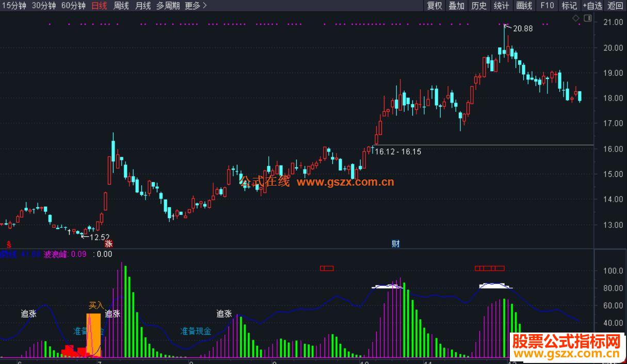627x364 pixels.
Task: Select the 月线 monthly chart tab
Action: 142,6
